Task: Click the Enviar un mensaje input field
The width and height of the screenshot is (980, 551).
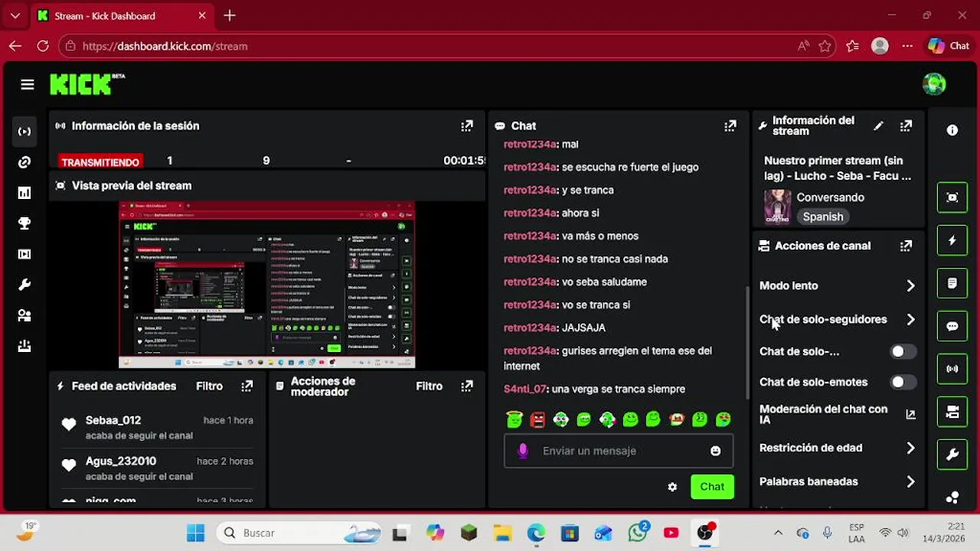Action: (x=619, y=451)
